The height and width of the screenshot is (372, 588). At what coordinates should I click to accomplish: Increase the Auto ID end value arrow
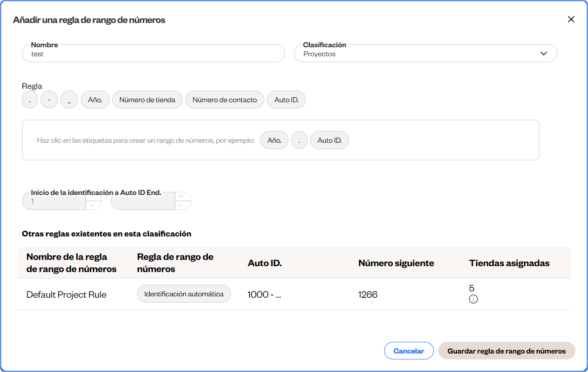(181, 197)
